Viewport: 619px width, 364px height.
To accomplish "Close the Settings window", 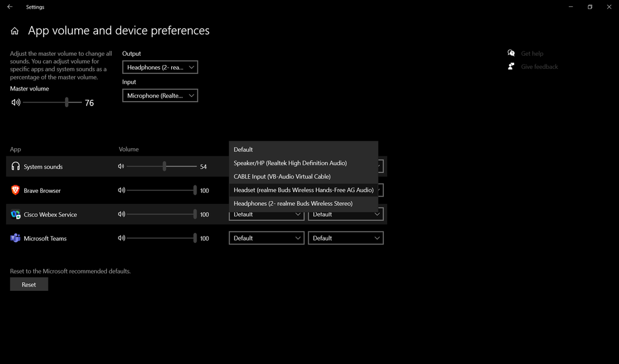I will pyautogui.click(x=609, y=7).
